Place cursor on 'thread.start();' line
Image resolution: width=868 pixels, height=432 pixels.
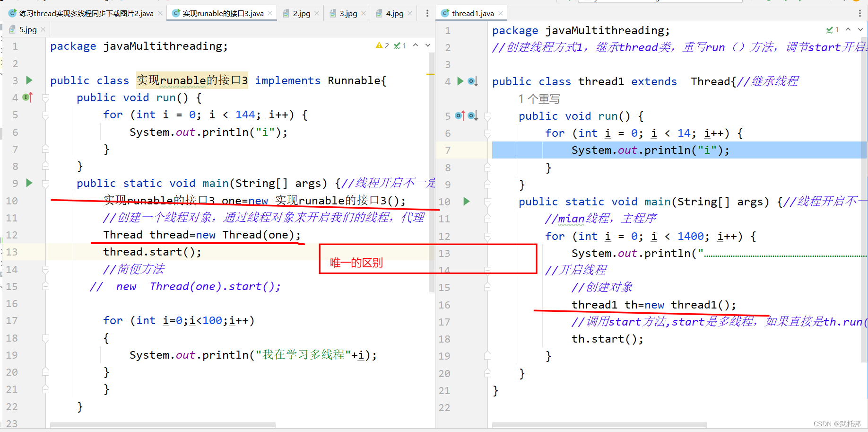152,252
